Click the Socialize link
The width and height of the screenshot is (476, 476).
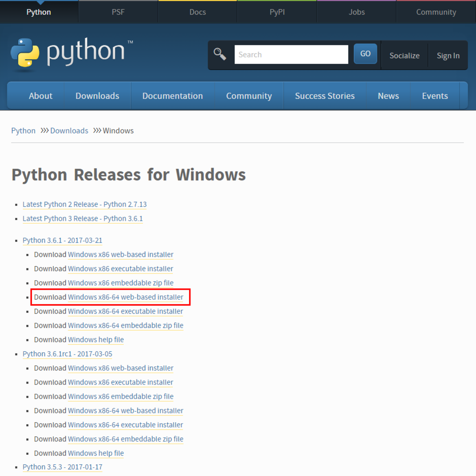(x=405, y=55)
